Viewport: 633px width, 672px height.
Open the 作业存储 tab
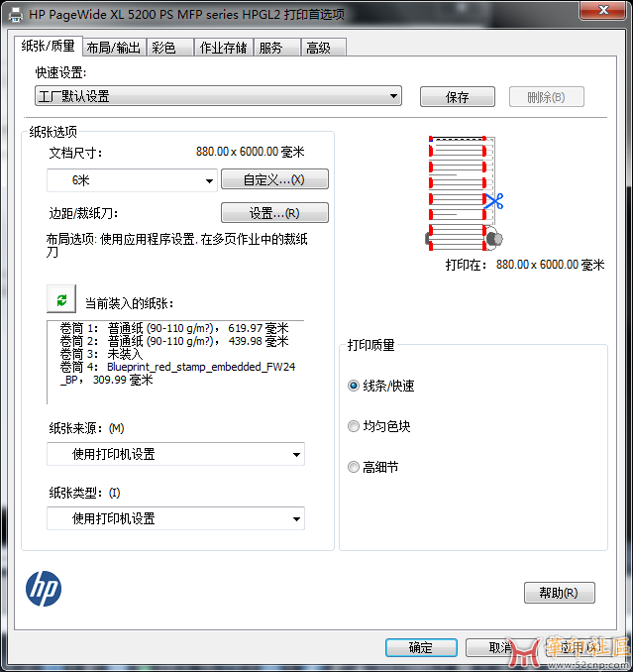pos(223,48)
